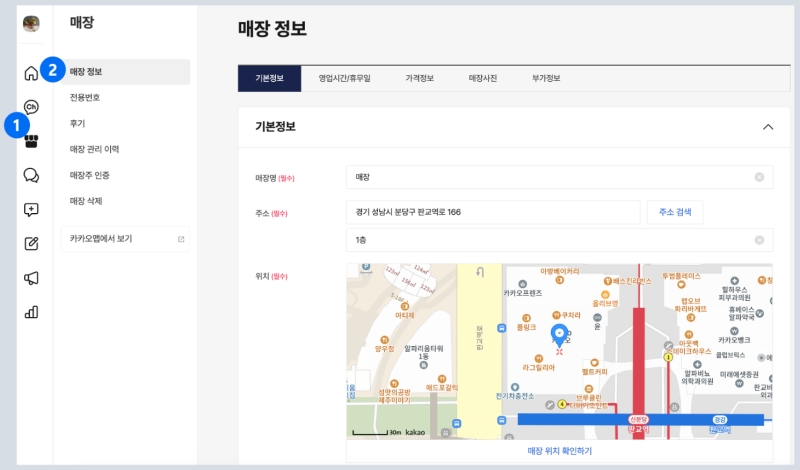Open the 가격정보 tab

pos(419,78)
